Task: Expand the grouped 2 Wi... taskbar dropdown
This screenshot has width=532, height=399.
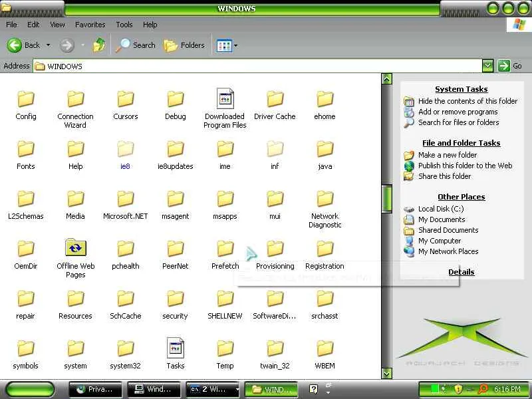Action: [237, 390]
